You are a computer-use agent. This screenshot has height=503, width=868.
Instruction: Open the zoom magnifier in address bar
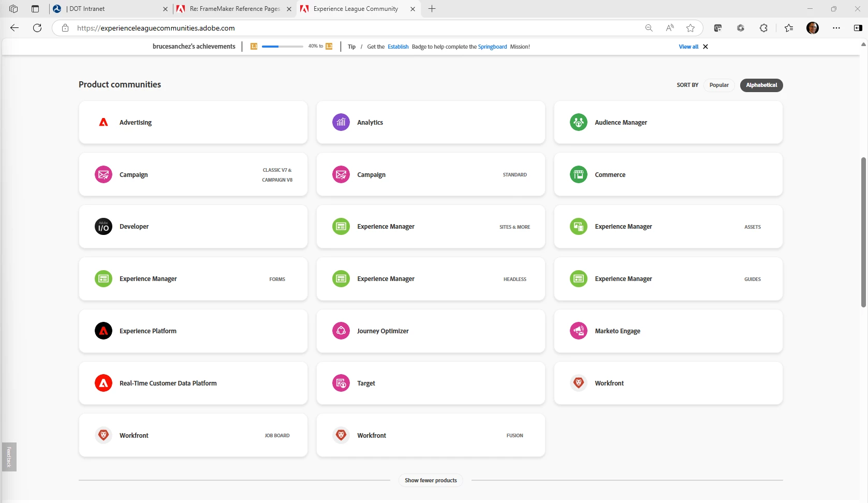tap(649, 28)
